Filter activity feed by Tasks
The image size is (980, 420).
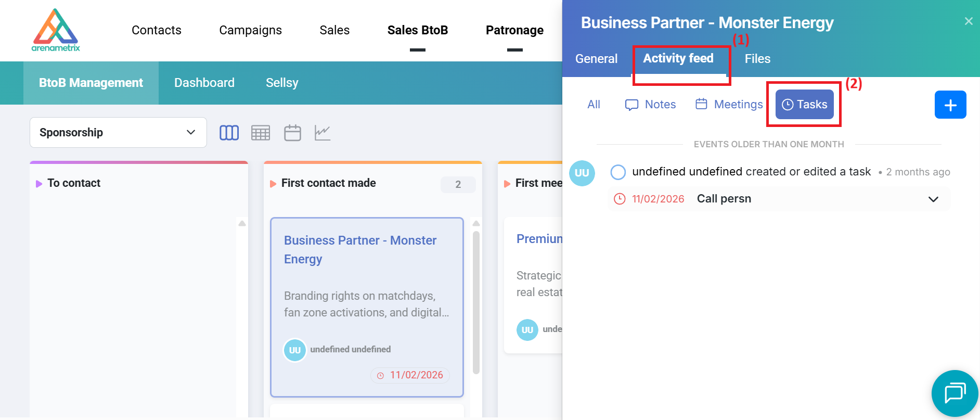click(804, 105)
